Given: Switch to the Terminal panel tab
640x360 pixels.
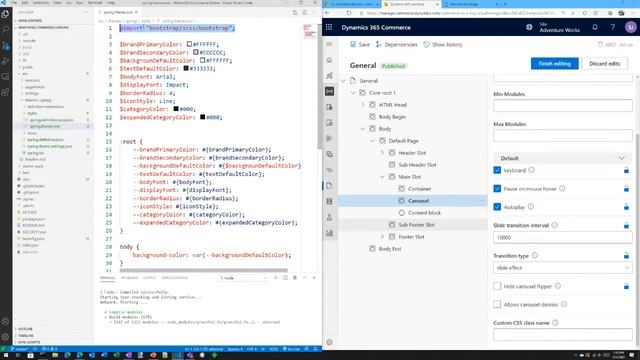Looking at the screenshot, I should click(x=108, y=278).
